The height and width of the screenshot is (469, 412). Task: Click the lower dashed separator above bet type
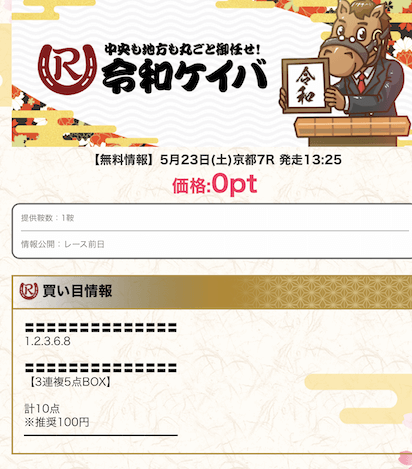(101, 368)
